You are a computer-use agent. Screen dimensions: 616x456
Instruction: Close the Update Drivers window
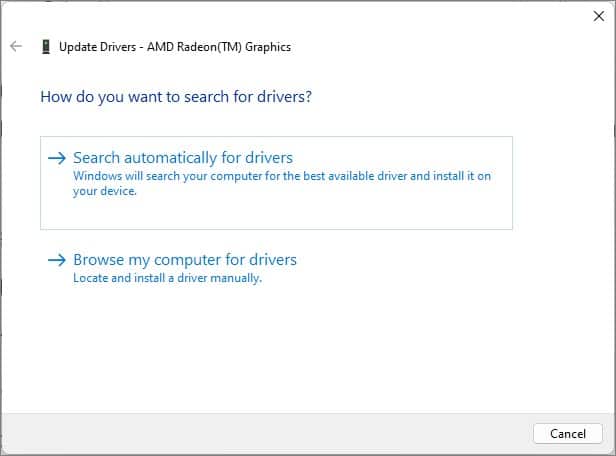coord(599,16)
